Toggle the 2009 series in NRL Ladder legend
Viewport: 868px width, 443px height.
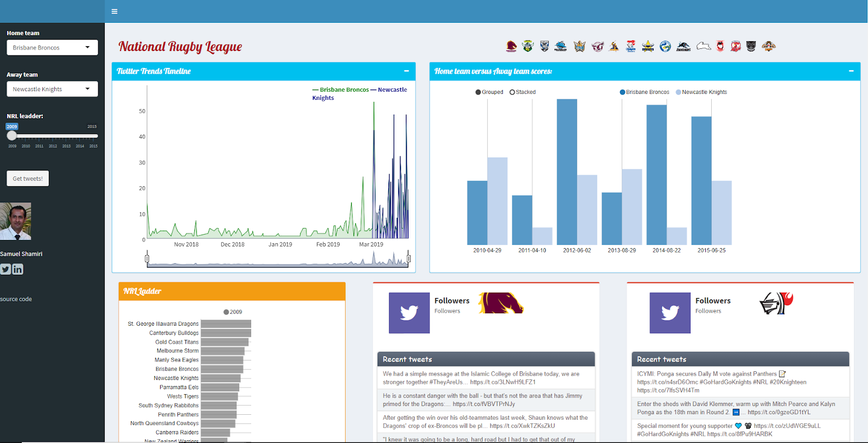233,312
